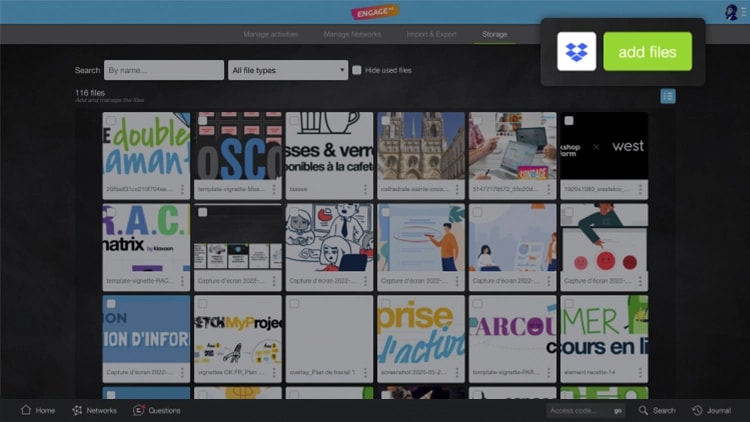Submit access code with 'go' button
Viewport: 750px width, 422px height.
[618, 411]
